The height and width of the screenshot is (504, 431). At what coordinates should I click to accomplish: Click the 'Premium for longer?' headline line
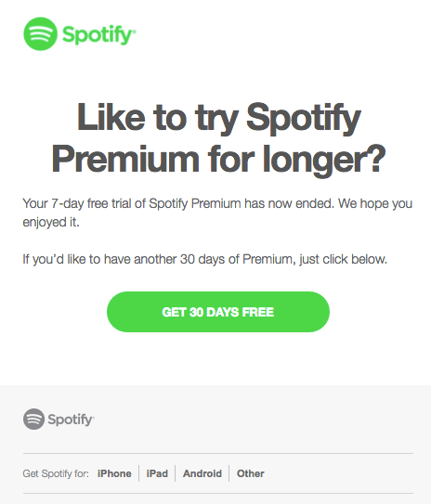click(x=218, y=160)
